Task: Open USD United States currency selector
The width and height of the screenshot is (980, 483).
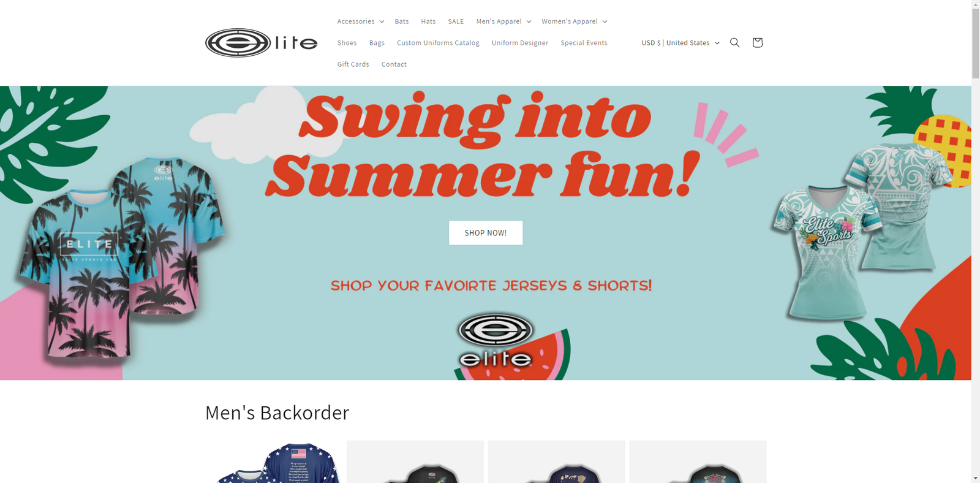Action: click(680, 43)
